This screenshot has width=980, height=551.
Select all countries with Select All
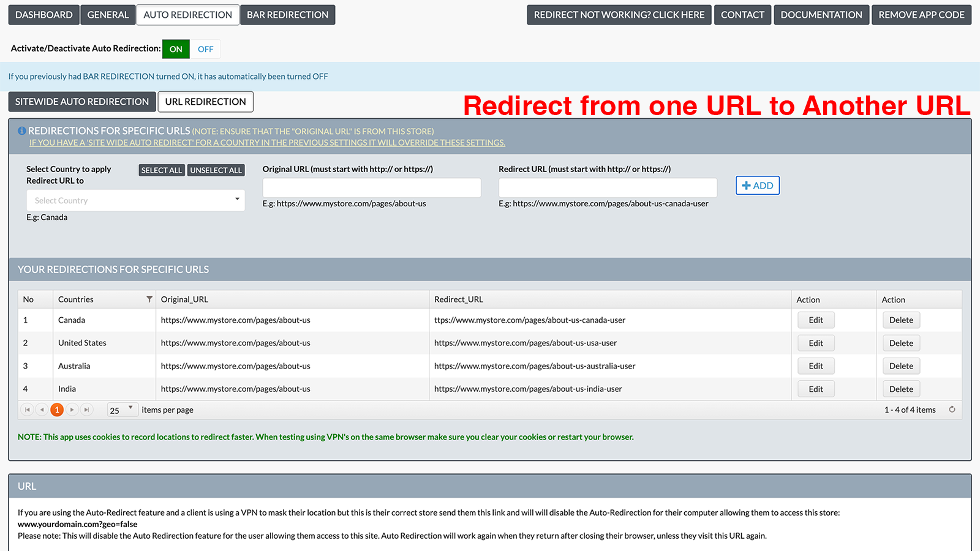pos(161,170)
